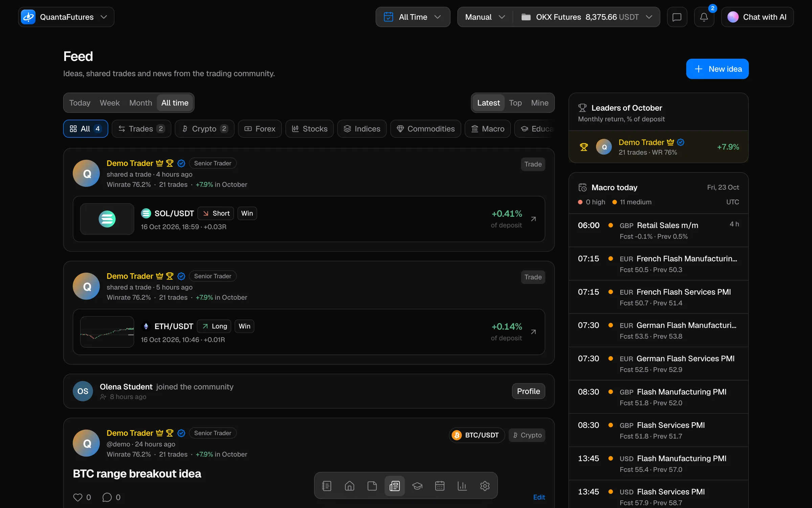The height and width of the screenshot is (508, 812).
Task: Select GBP Retail Sales m/m macro event
Action: tap(658, 230)
